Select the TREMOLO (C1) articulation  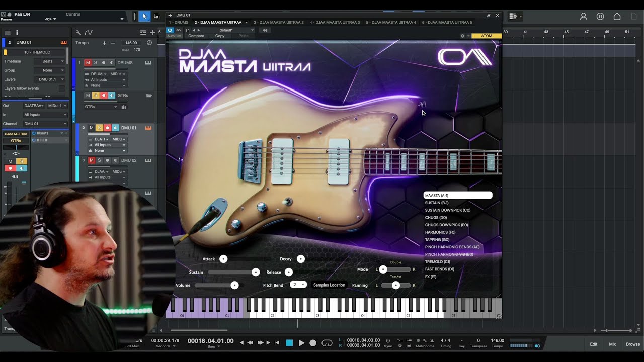click(x=438, y=262)
